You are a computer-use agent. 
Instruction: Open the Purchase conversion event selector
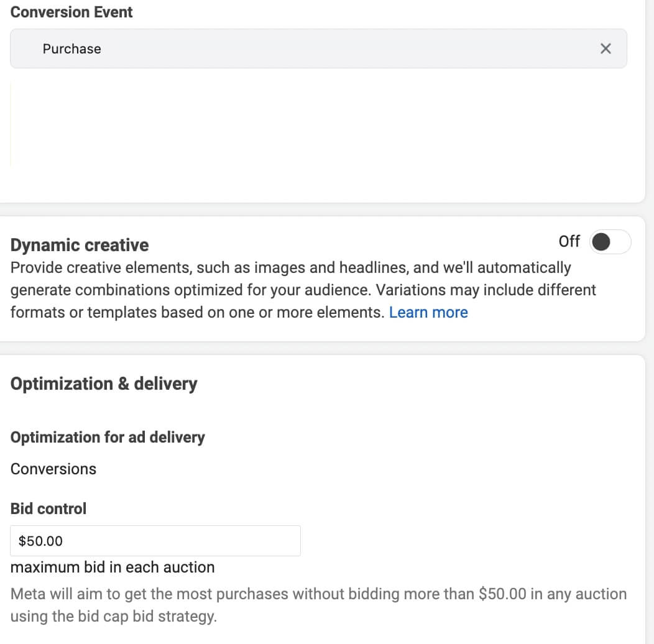(318, 48)
